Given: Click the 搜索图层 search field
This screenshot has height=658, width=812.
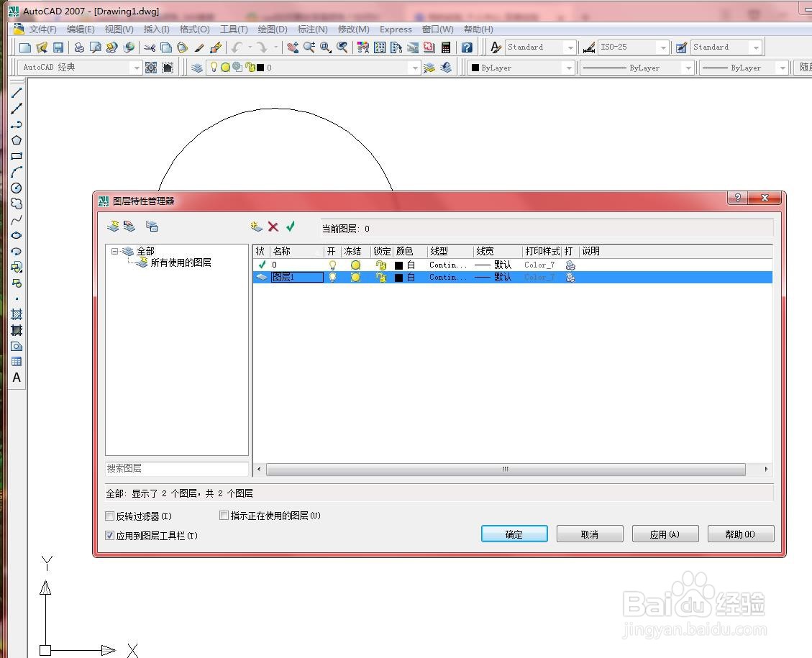Looking at the screenshot, I should point(177,469).
